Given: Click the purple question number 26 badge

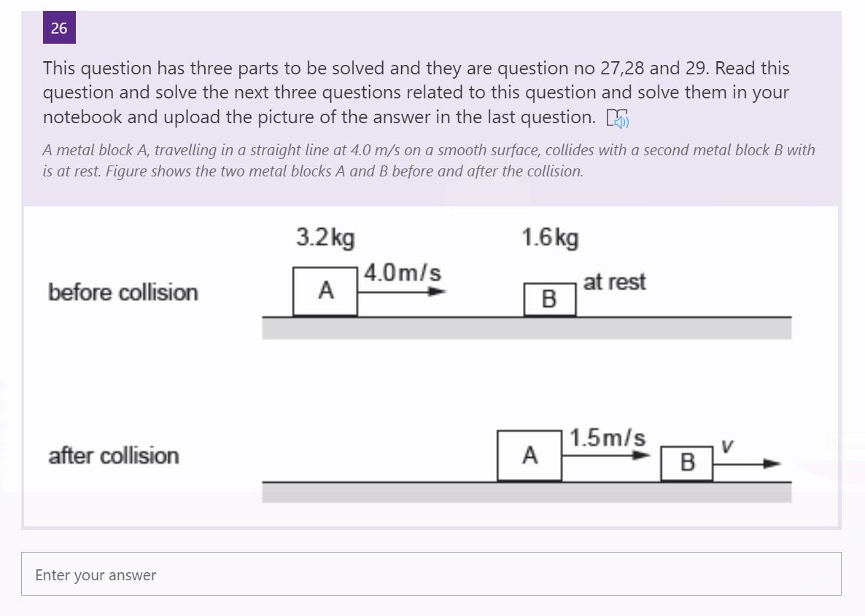Looking at the screenshot, I should [x=59, y=28].
